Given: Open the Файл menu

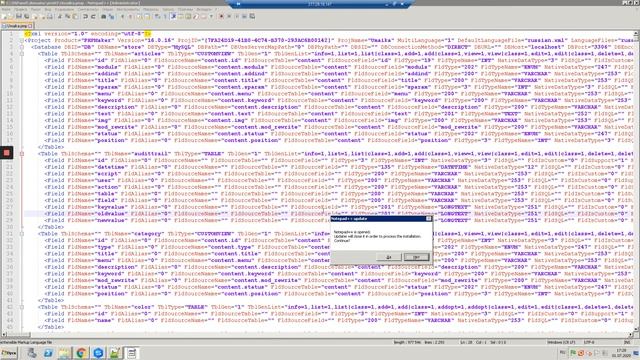Looking at the screenshot, I should coord(6,9).
